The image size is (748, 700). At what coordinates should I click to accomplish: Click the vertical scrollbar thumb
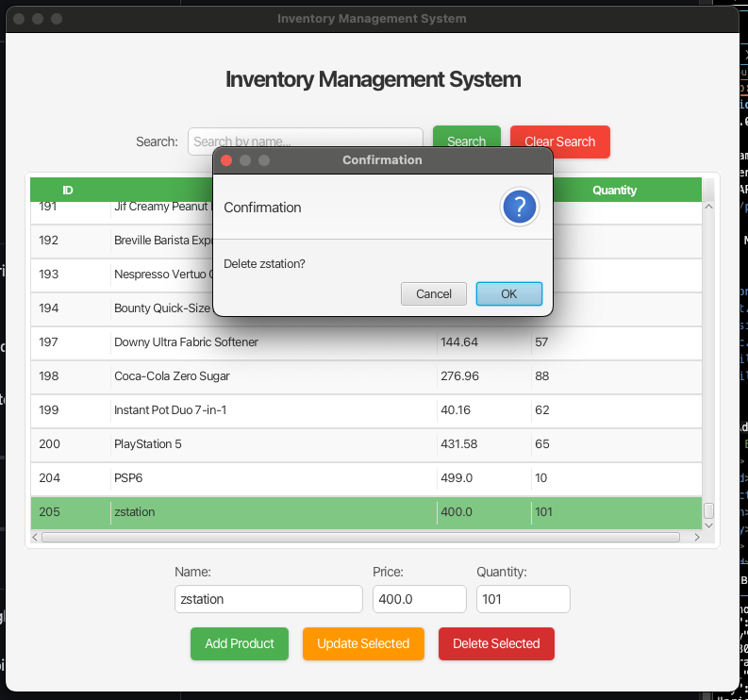[x=709, y=510]
